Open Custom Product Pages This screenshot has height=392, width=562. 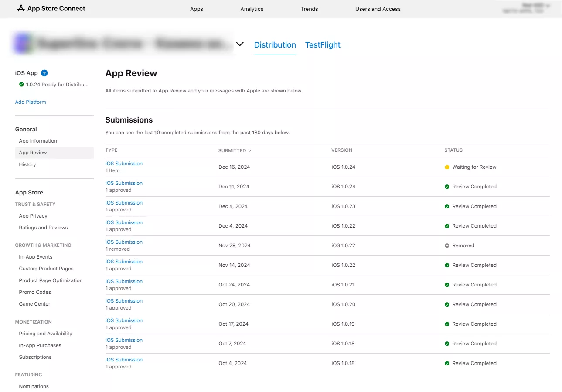46,269
